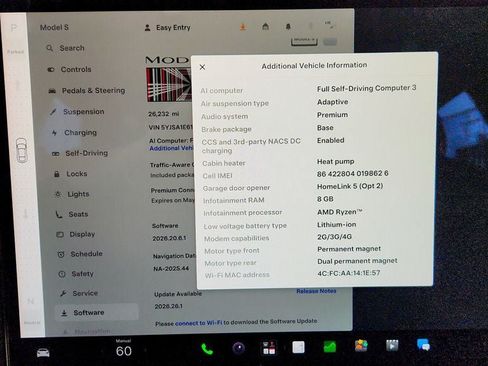The image size is (488, 366).
Task: Go to Display settings
Action: [x=76, y=234]
